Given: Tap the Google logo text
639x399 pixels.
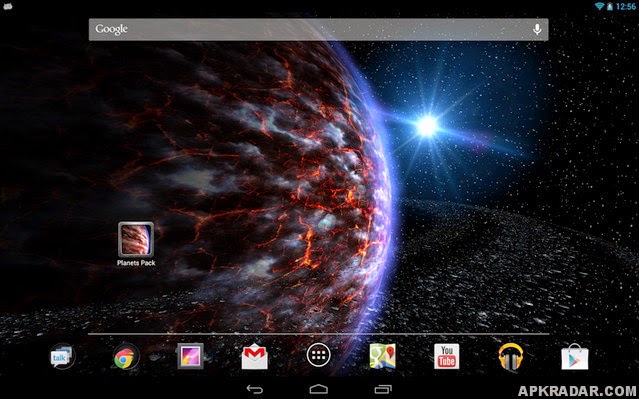Looking at the screenshot, I should [x=111, y=29].
